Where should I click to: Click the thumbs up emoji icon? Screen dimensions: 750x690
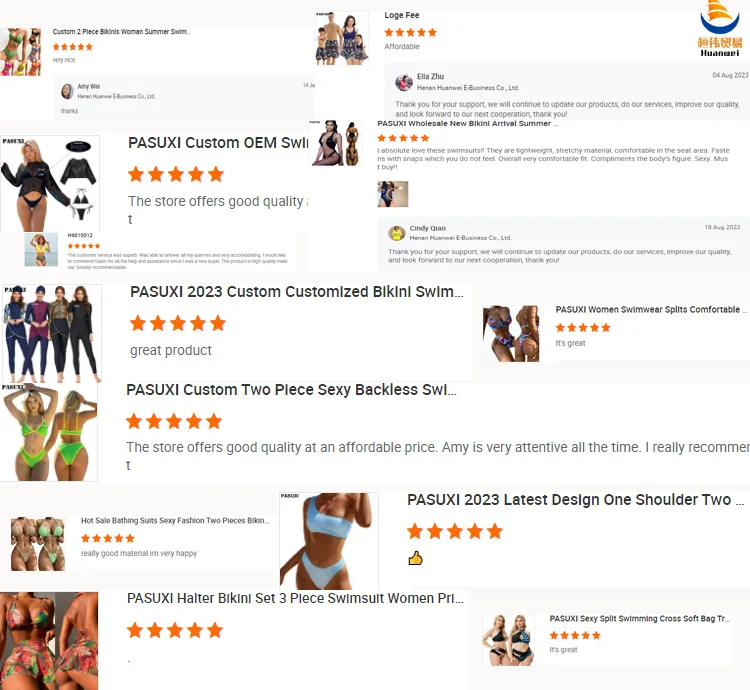[x=415, y=558]
